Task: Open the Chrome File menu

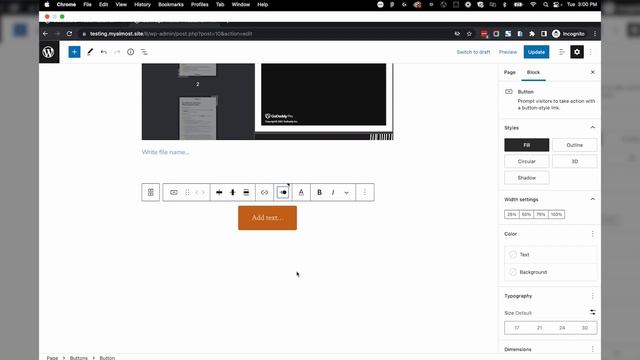Action: point(87,4)
